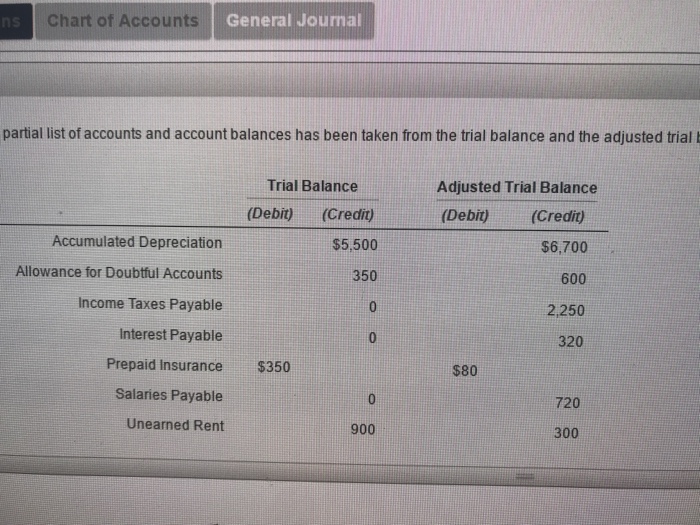Click the Trial Balance column header
This screenshot has width=700, height=525.
pyautogui.click(x=312, y=186)
